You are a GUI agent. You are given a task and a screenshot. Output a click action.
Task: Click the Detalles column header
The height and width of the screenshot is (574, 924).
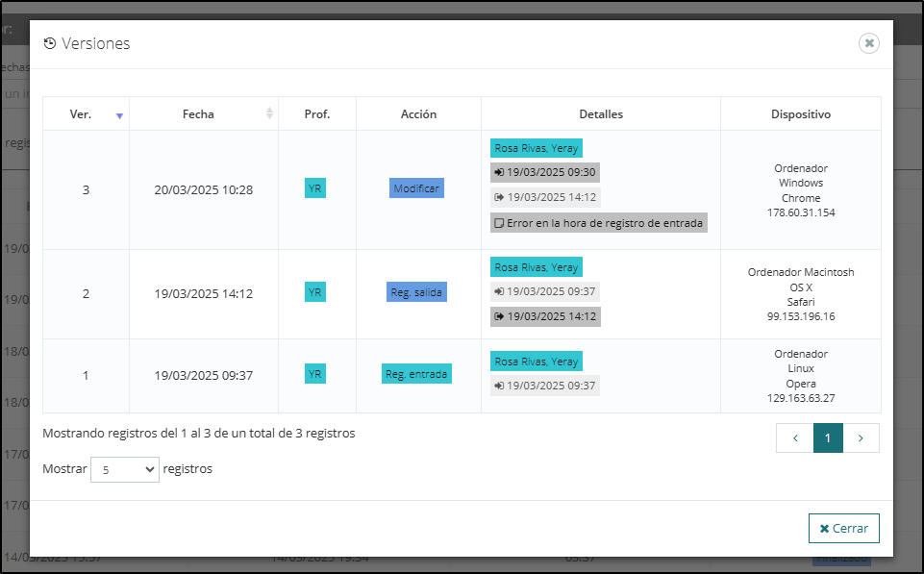601,113
